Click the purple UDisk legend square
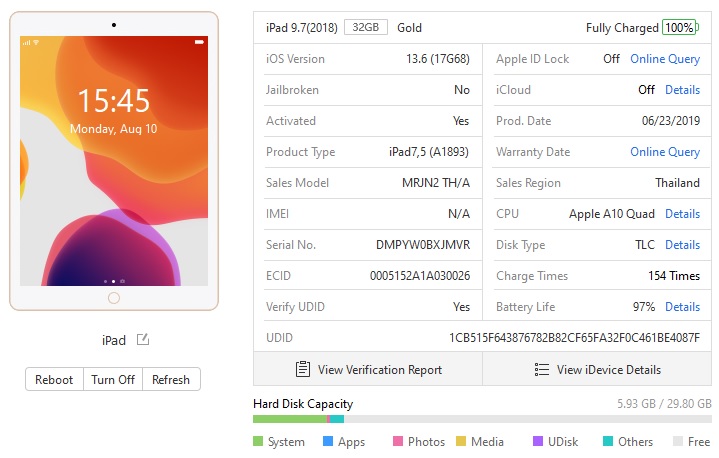Screen dimensions: 719x458 (x=538, y=441)
